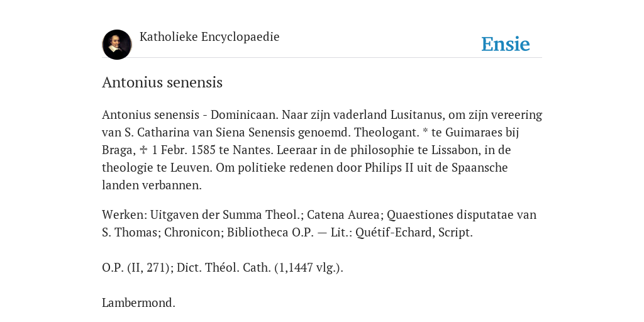Click the date 1585 in the text
Viewport: 644px width, 322px height.
[x=203, y=150]
